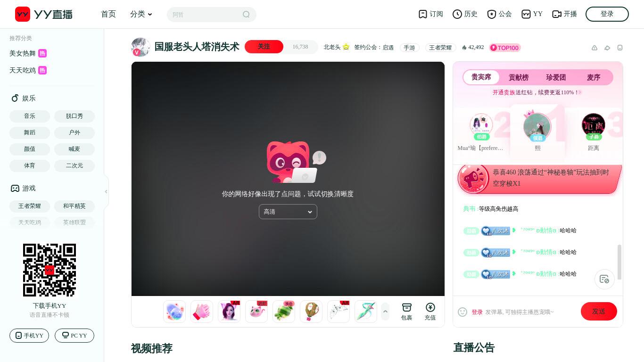Click the 登录 link in chat box
Screen dimensions: 644x362
[477, 312]
